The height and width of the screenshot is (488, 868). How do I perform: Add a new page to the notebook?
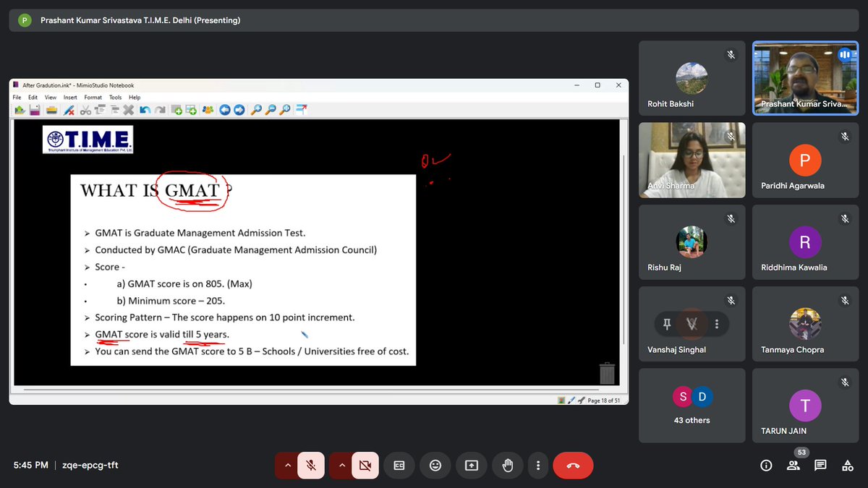tap(177, 110)
